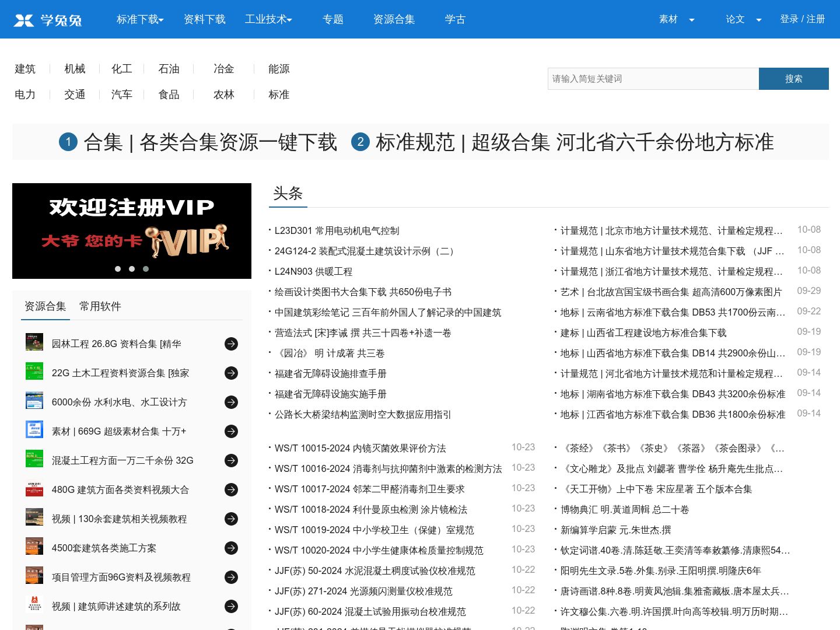This screenshot has height=630, width=840.
Task: Open arrow icon for 4500套施工方案 row
Action: (232, 548)
